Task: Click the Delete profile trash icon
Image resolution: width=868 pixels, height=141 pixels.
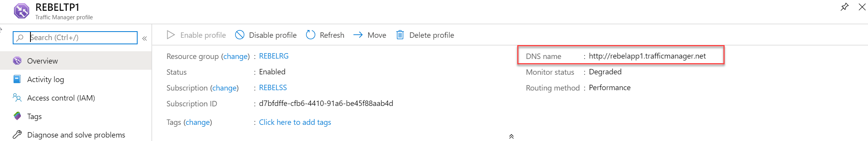Action: (x=400, y=35)
